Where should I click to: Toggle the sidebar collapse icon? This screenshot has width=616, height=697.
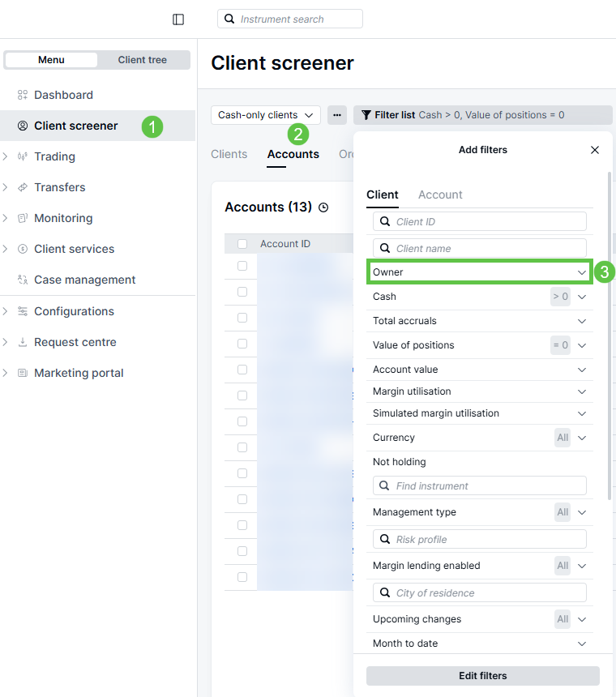(x=178, y=19)
